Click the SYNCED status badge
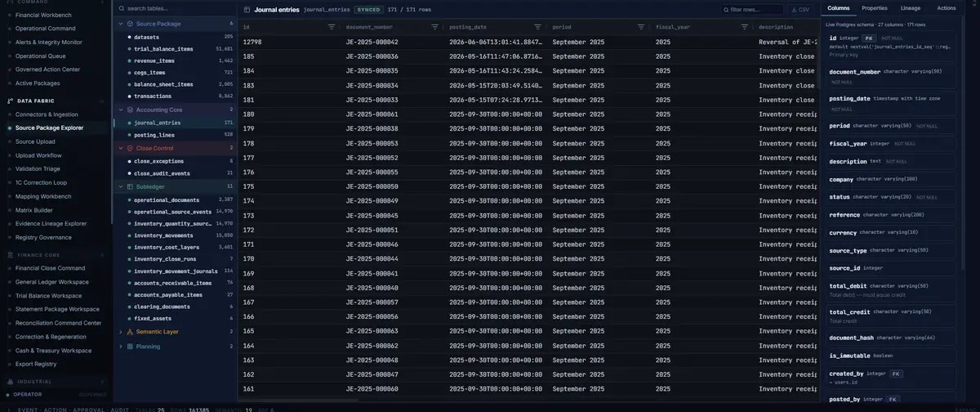Image resolution: width=980 pixels, height=412 pixels. click(x=367, y=9)
